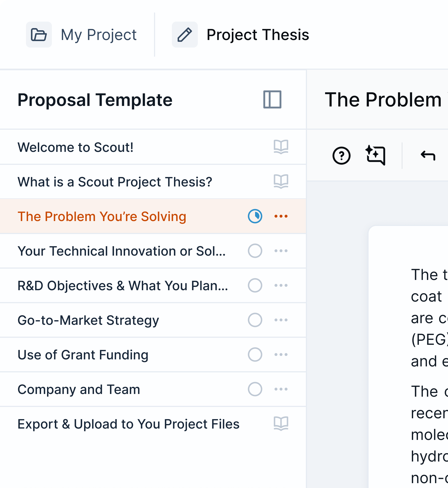Viewport: 448px width, 488px height.
Task: Open the AI sparkle chat assistant
Action: [x=376, y=155]
